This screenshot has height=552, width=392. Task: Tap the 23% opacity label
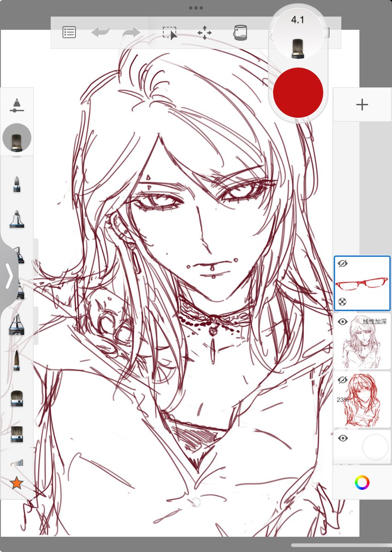click(342, 400)
